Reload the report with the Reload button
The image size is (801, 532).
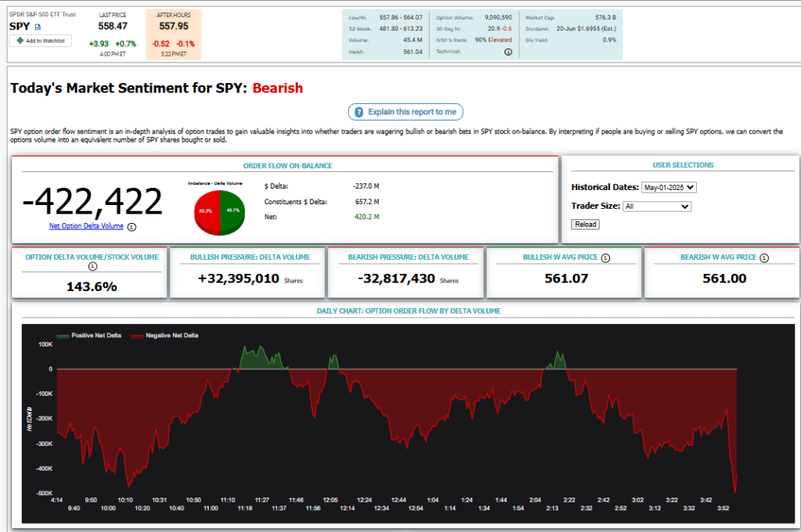585,225
